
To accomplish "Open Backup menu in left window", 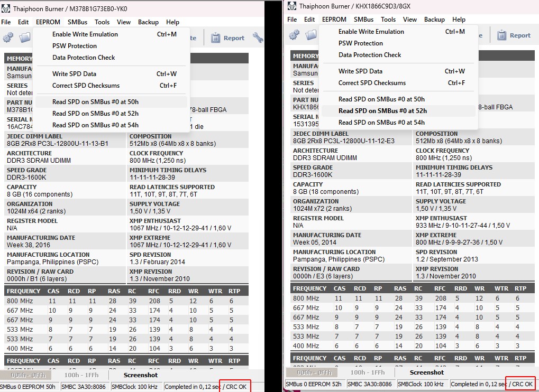I will point(148,22).
